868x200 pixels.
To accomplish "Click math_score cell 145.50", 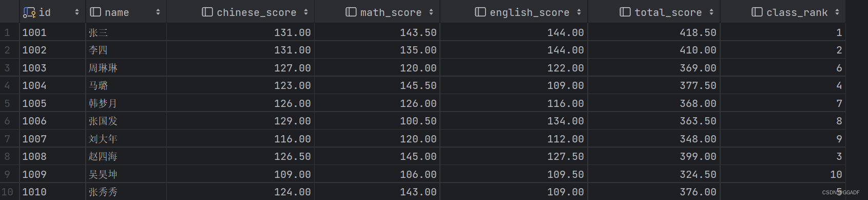I will point(377,85).
